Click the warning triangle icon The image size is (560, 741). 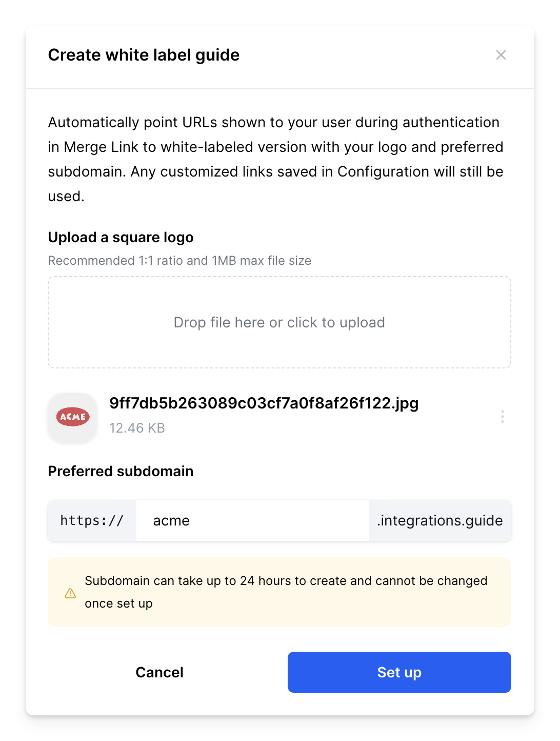coord(70,593)
